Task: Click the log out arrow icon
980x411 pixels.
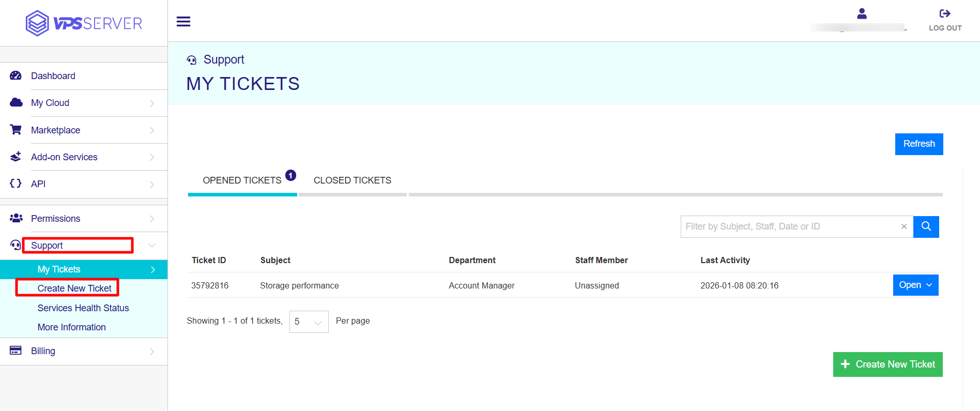Action: [x=945, y=13]
